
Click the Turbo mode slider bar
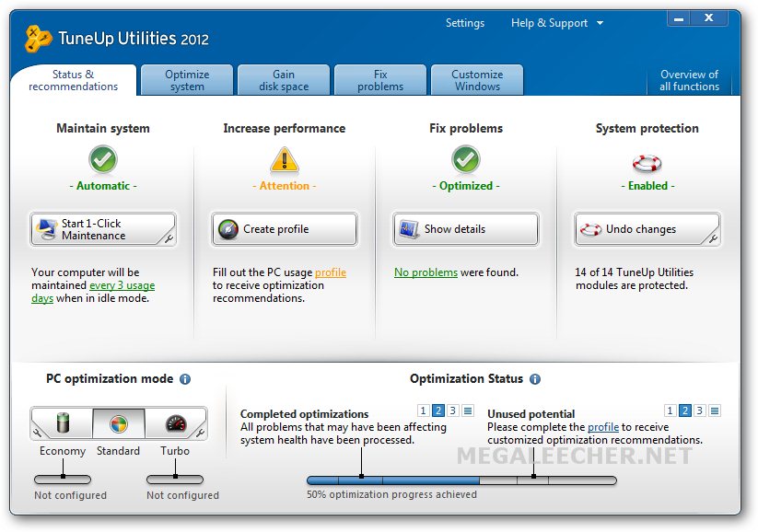(175, 480)
